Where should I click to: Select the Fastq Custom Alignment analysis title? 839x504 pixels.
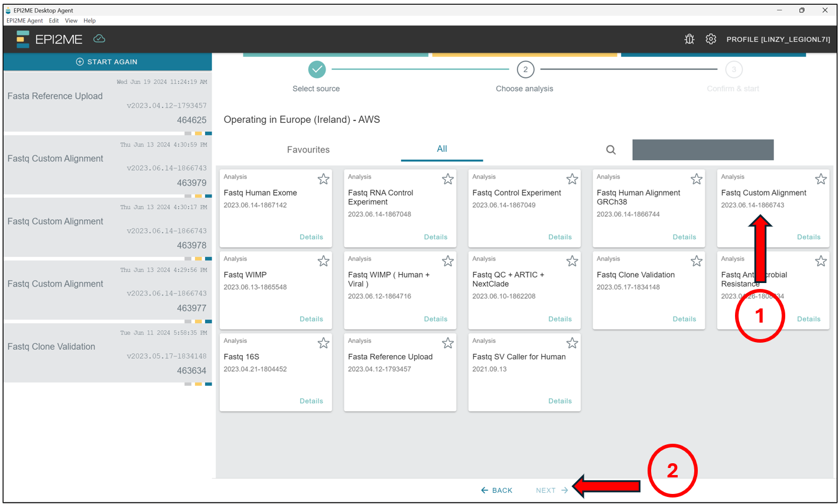[763, 193]
